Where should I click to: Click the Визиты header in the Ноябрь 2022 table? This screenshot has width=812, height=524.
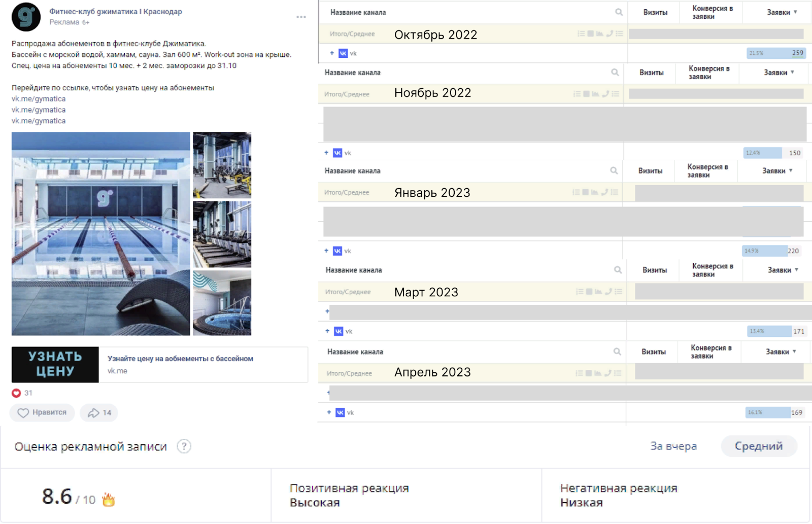652,73
